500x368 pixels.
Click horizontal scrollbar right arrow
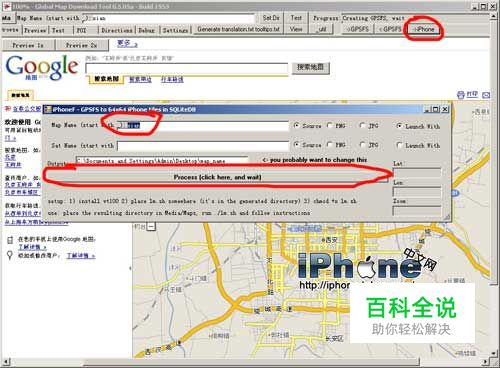[486, 362]
